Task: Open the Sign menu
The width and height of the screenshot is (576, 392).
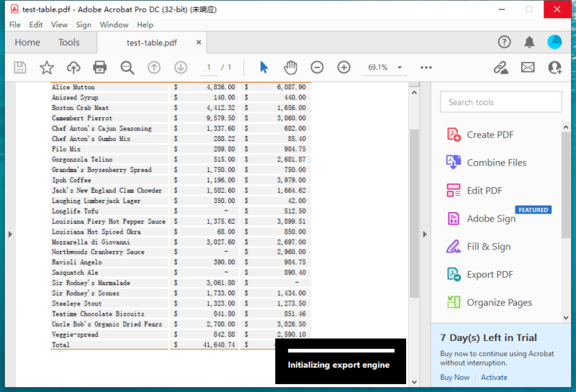Action: click(x=84, y=25)
